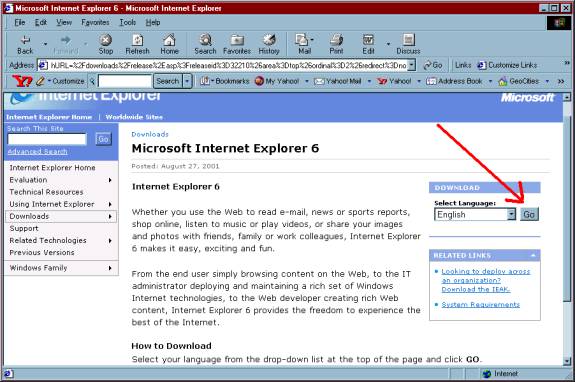Open the Favorites menu
Screen dimensions: 575x382
[x=95, y=22]
